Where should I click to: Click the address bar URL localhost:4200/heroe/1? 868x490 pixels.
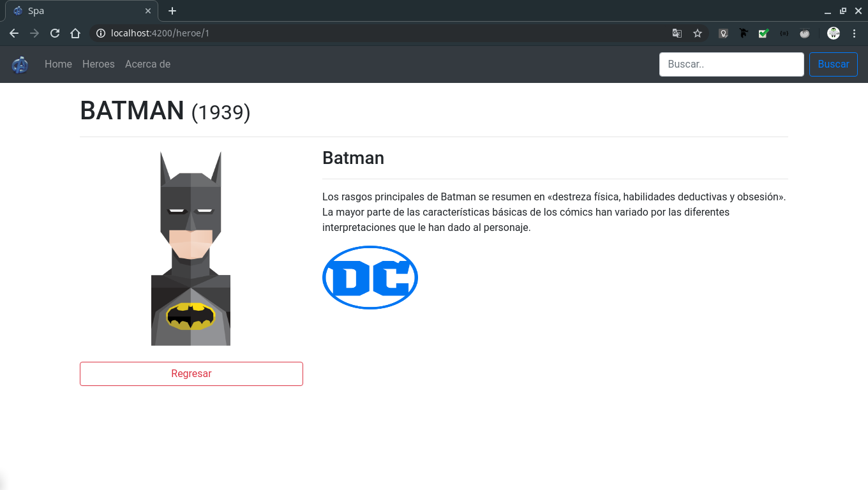[x=160, y=33]
